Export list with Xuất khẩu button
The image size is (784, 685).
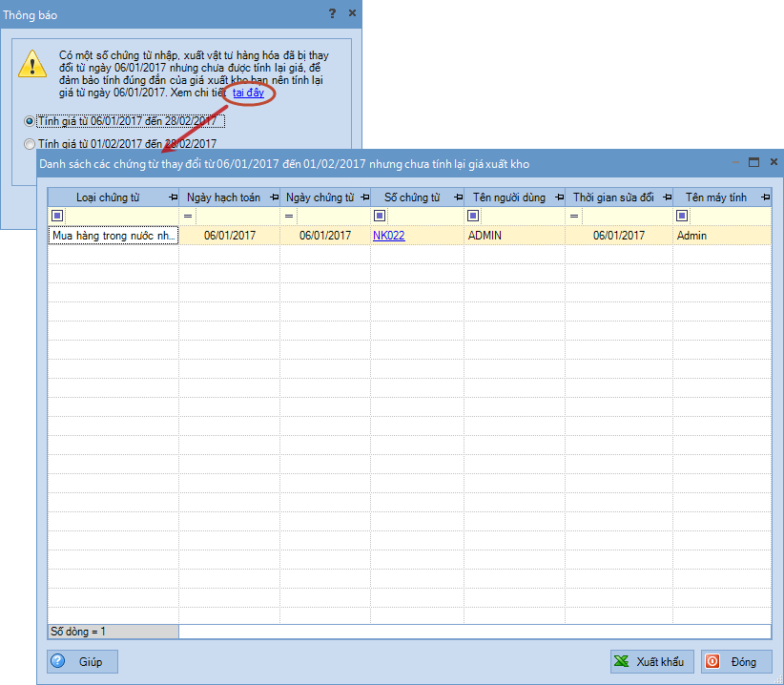pos(652,661)
